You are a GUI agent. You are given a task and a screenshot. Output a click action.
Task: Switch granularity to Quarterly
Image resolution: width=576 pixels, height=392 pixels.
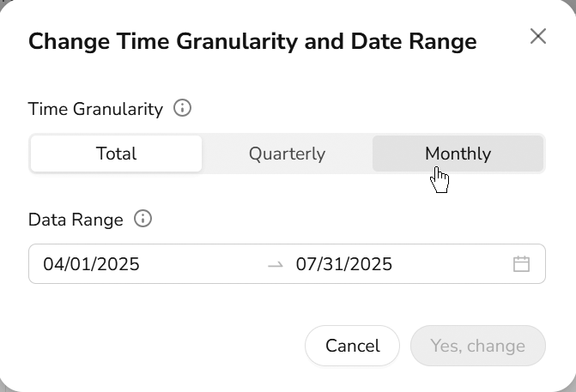click(287, 154)
